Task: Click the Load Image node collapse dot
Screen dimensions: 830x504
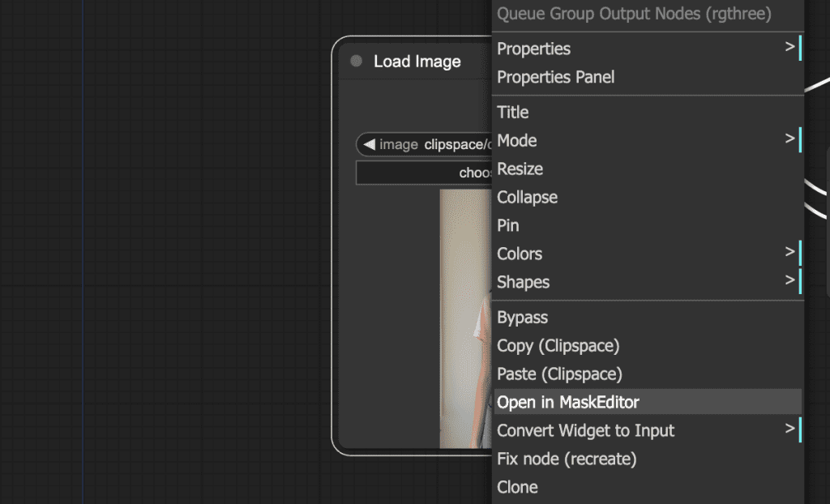Action: (357, 61)
